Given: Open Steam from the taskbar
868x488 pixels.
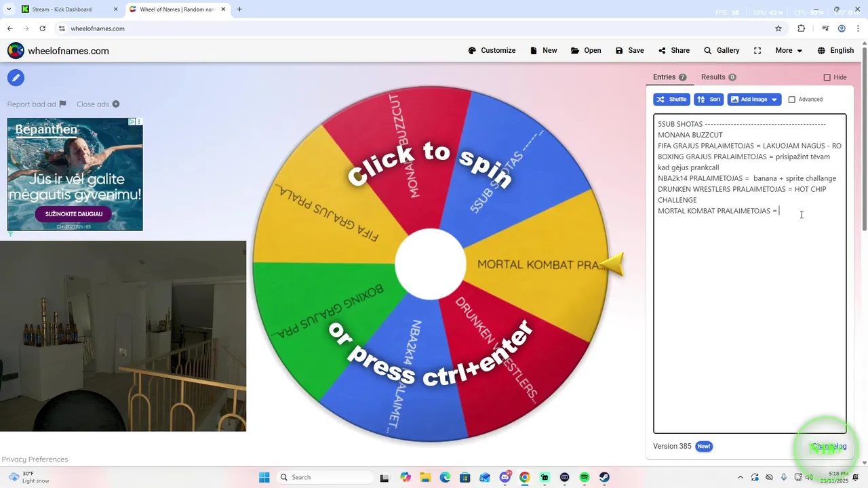Looking at the screenshot, I should (604, 477).
